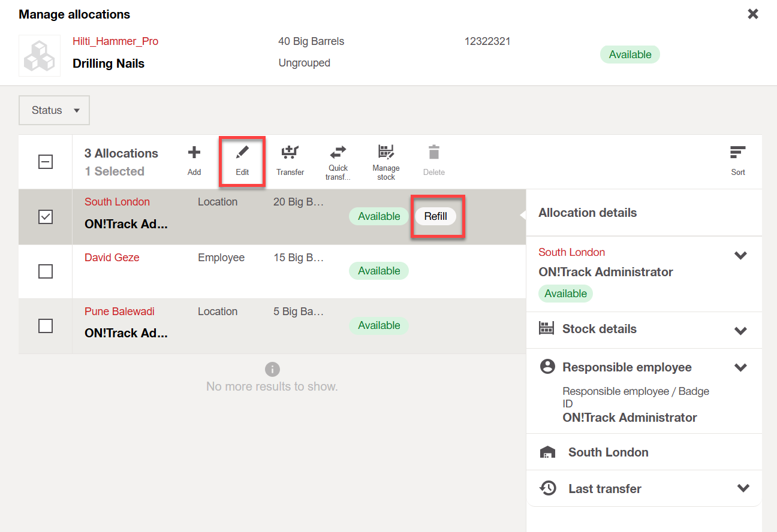Uncheck the South London allocation checkbox
Image resolution: width=777 pixels, height=532 pixels.
pos(46,217)
